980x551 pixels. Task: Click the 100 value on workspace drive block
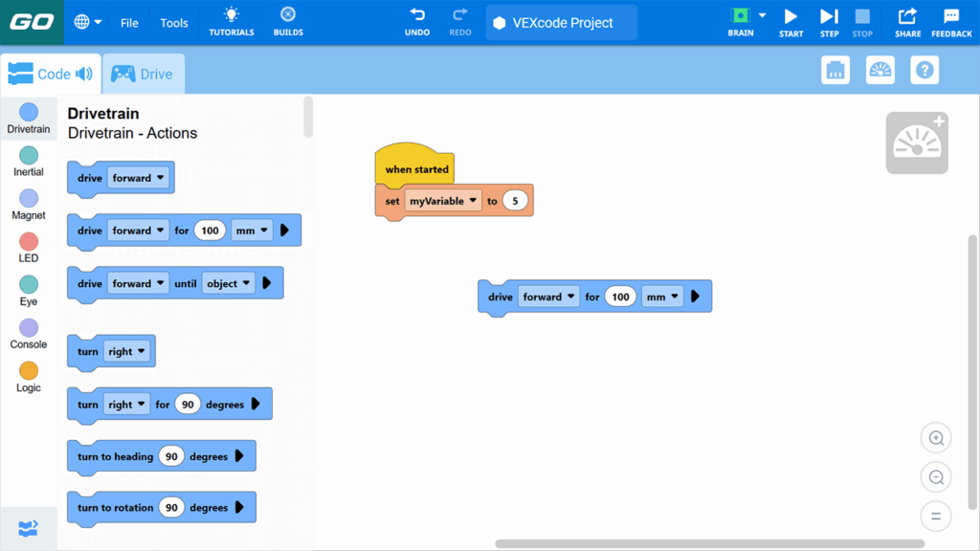[x=620, y=298]
